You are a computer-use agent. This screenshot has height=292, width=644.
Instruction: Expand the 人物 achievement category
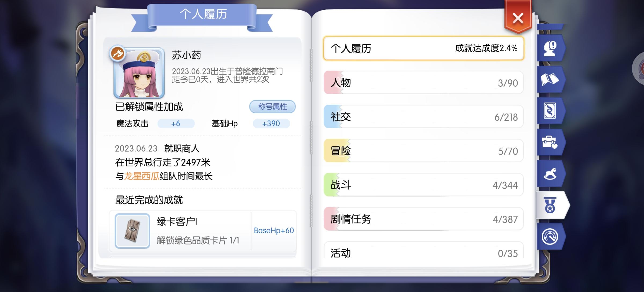coord(423,83)
